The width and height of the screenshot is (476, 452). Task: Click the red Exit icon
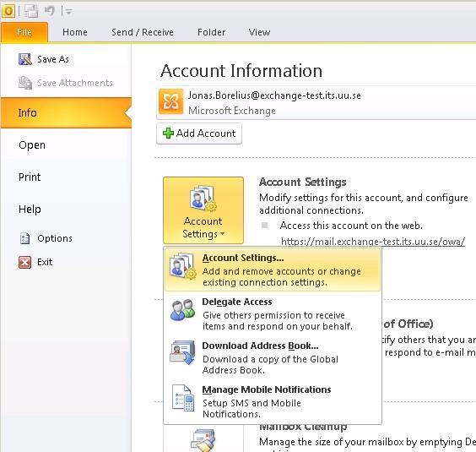click(24, 262)
